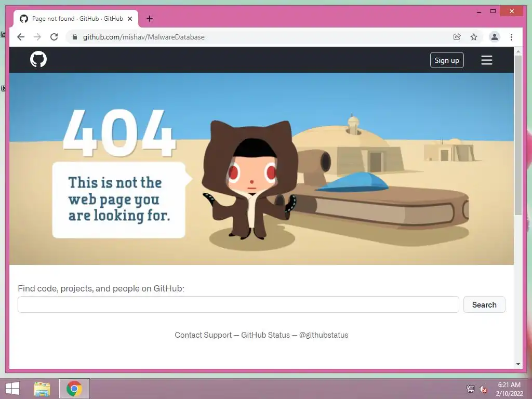The width and height of the screenshot is (532, 399).
Task: Open a new tab with plus button
Action: pos(150,19)
